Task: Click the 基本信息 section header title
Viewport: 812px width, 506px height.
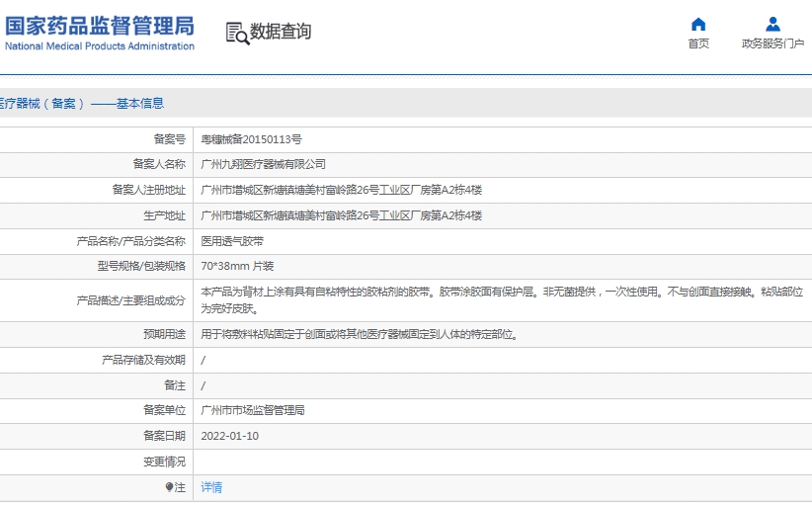Action: point(140,104)
